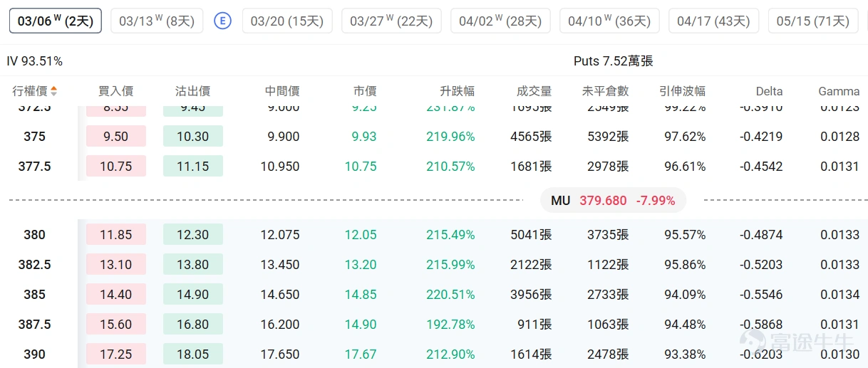Click ask price 13.80 for strike 382.5
The image size is (868, 368).
coord(193,265)
